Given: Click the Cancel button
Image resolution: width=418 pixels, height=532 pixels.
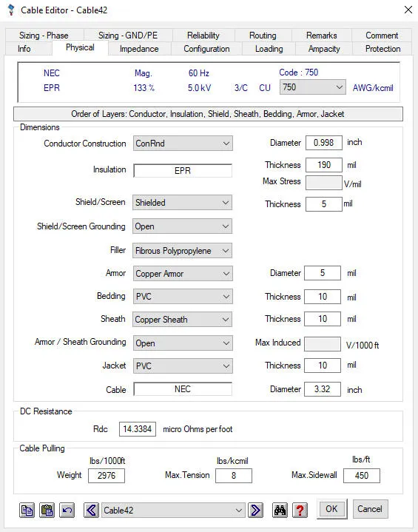Looking at the screenshot, I should coord(370,509).
